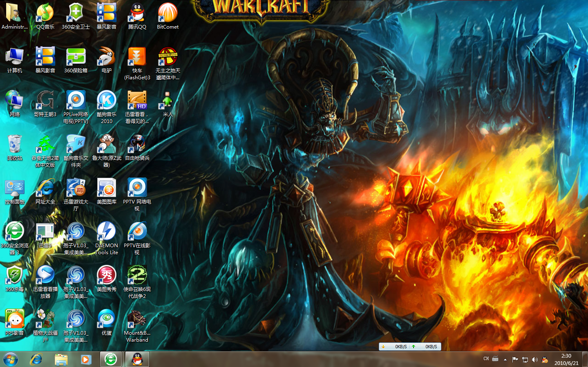Open Windows Media Player from the taskbar

[x=85, y=359]
